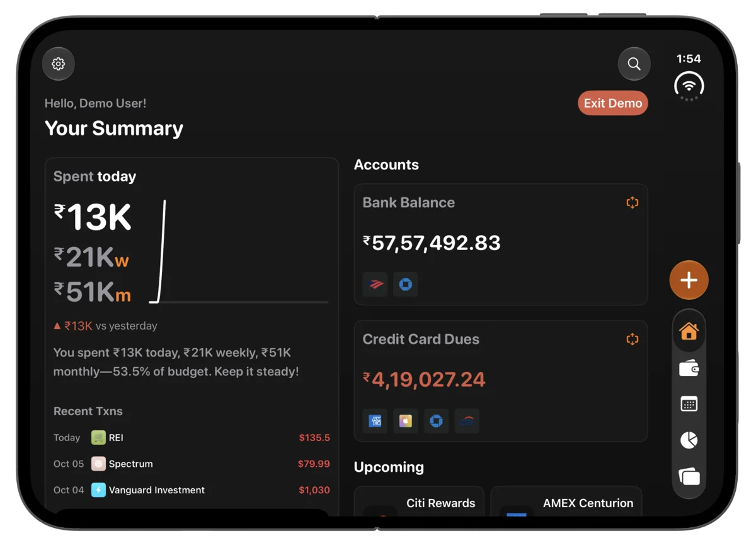Click the spending line chart
This screenshot has height=550, width=756.
click(239, 252)
